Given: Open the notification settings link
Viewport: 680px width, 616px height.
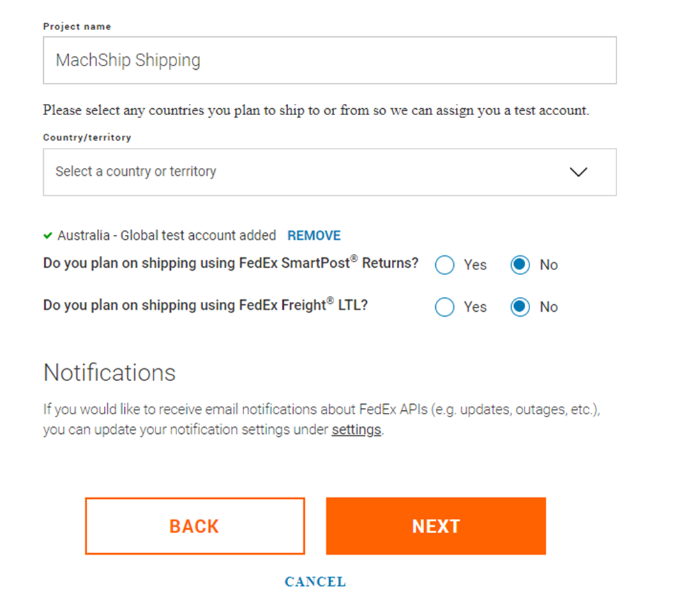Looking at the screenshot, I should point(356,430).
